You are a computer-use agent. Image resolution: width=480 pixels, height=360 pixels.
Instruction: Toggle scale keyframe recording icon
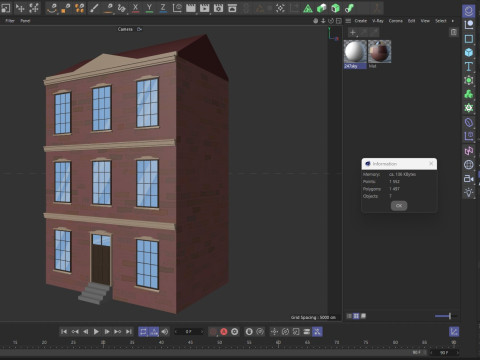pyautogui.click(x=296, y=331)
